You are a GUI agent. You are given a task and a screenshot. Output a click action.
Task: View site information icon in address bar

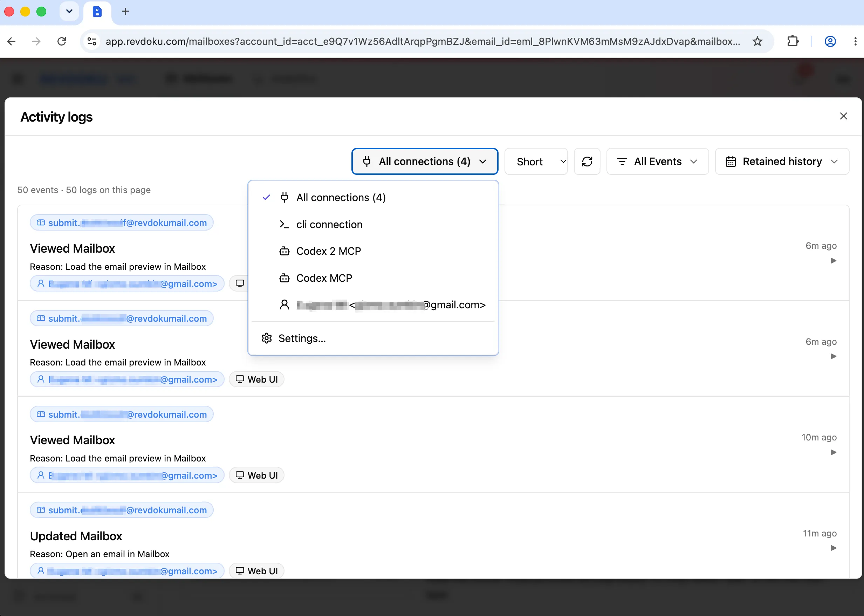pyautogui.click(x=92, y=41)
